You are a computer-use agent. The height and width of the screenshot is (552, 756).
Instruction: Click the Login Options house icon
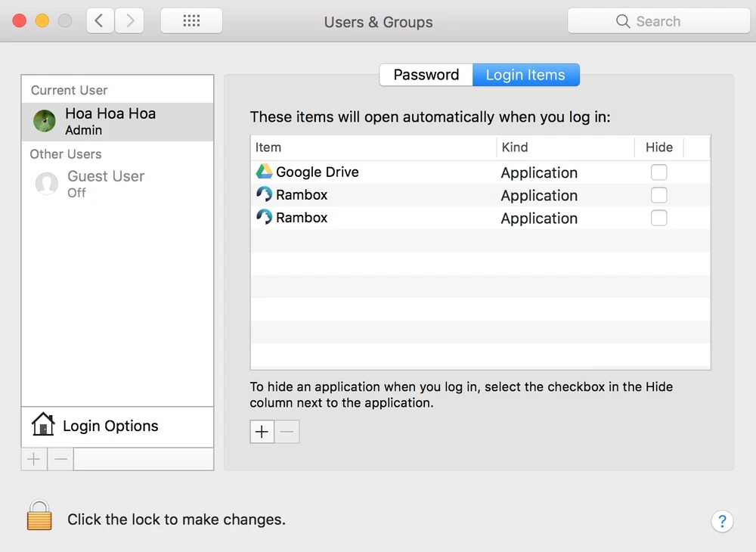(43, 426)
